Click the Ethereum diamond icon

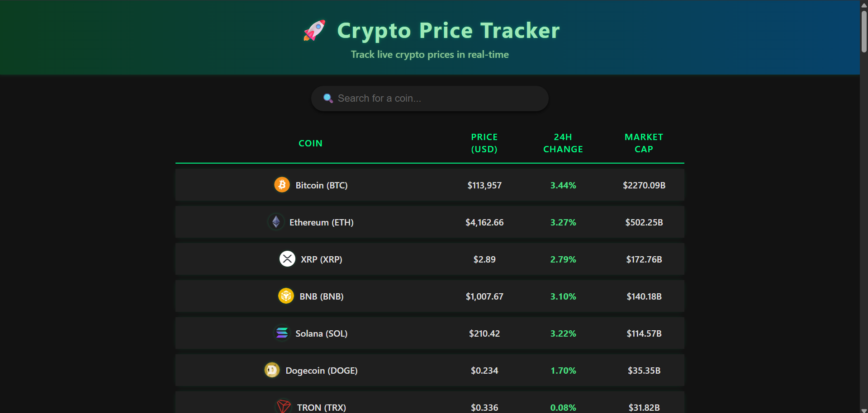point(275,222)
